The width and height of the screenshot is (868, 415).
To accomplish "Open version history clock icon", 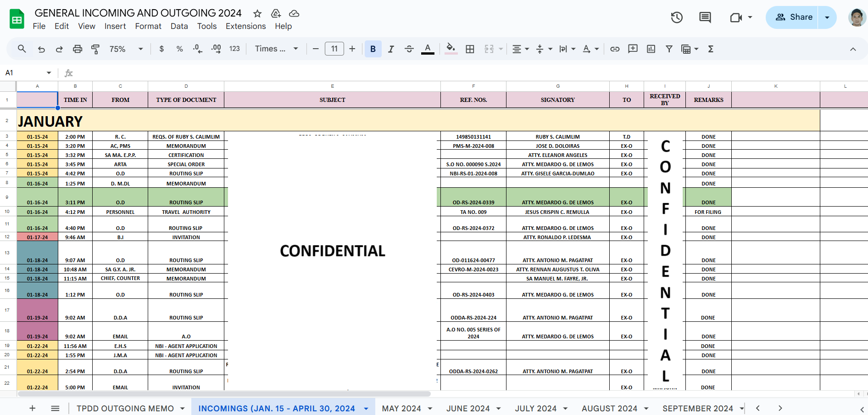I will [677, 17].
